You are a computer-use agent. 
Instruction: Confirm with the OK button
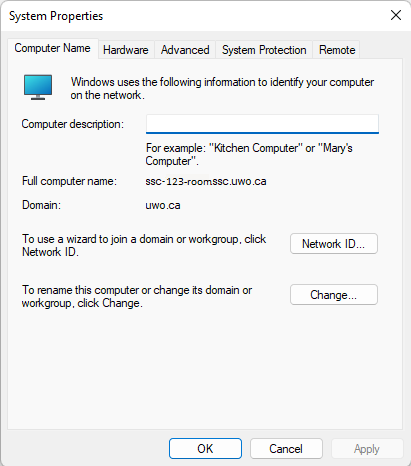pos(205,449)
